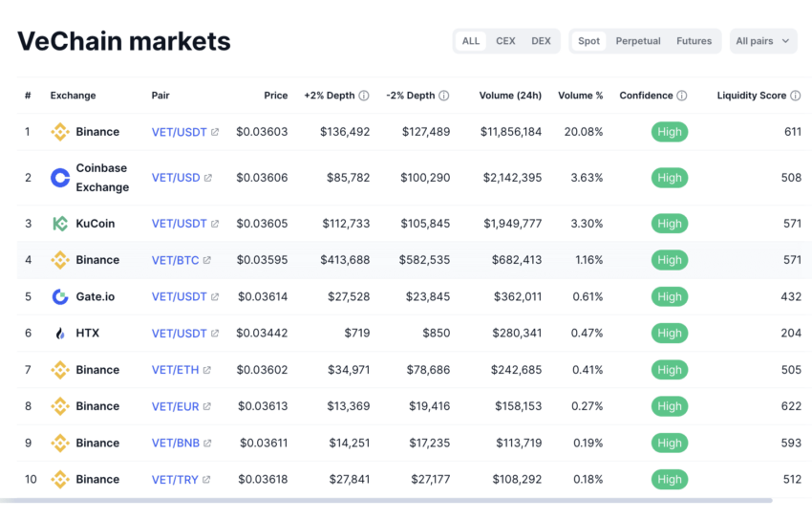812x520 pixels.
Task: Click the liquidity score 204
Action: pyautogui.click(x=791, y=333)
